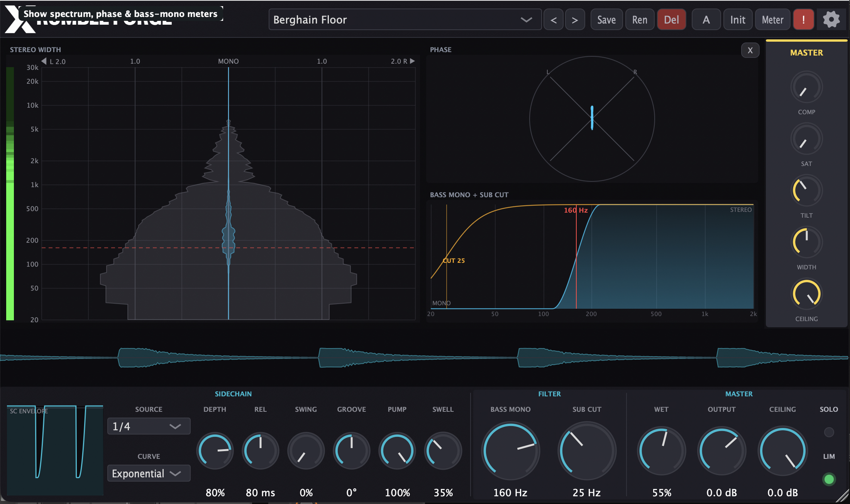
Task: Reset with the Init button
Action: 738,20
